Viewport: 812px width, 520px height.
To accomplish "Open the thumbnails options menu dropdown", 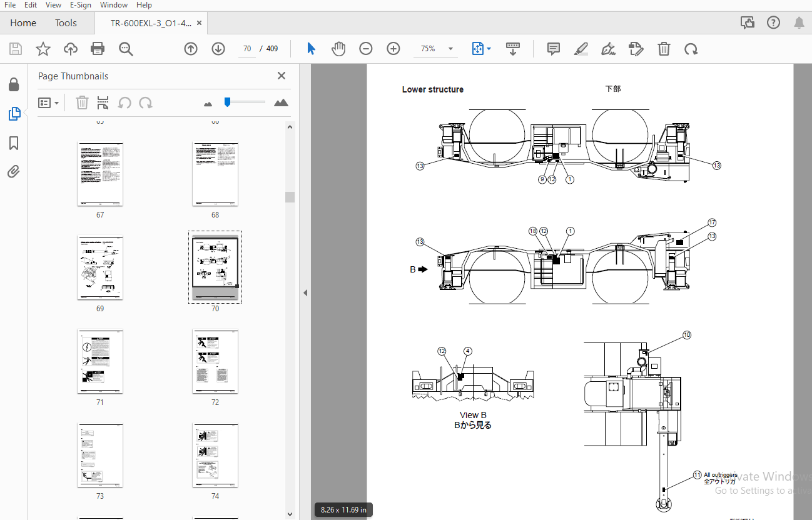I will [49, 102].
